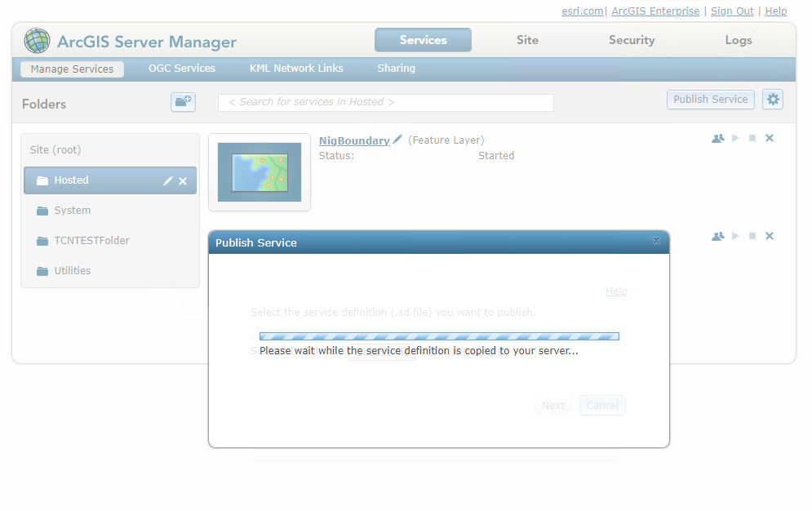
Task: Cancel the Publish Service dialog
Action: [x=602, y=406]
